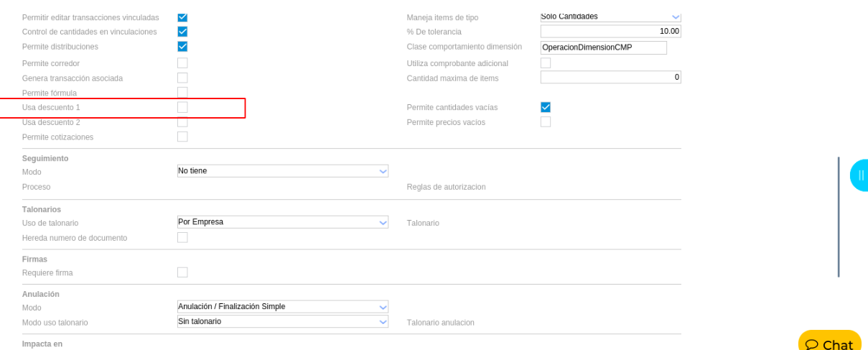Click Clase comportamiento dimensión text field
The width and height of the screenshot is (868, 350).
(604, 47)
